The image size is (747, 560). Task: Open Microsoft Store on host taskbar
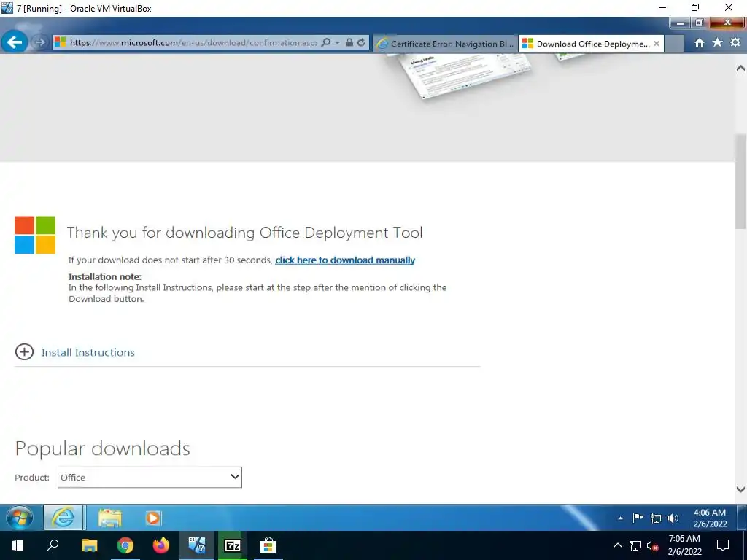268,545
